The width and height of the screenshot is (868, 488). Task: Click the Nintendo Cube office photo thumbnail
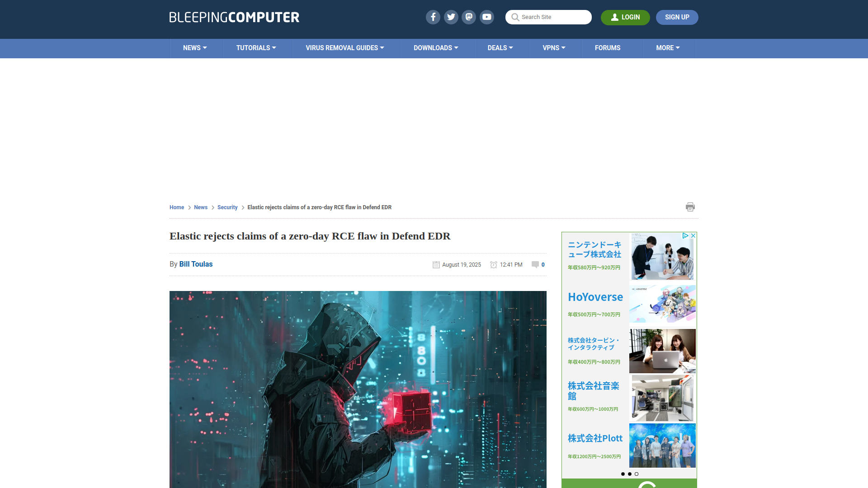662,256
